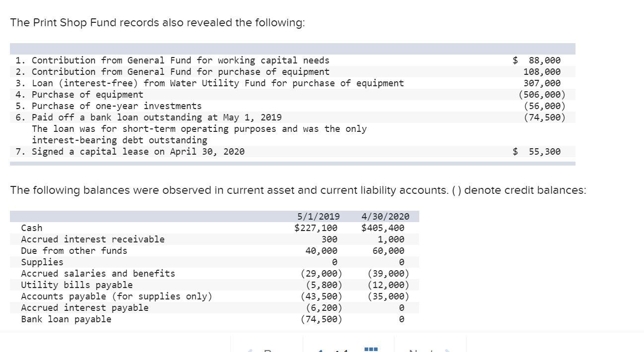Select the line "6. Paid off a bank loan outstanding at May 1, 2019"
Screen dimensions: 644x352
148,117
